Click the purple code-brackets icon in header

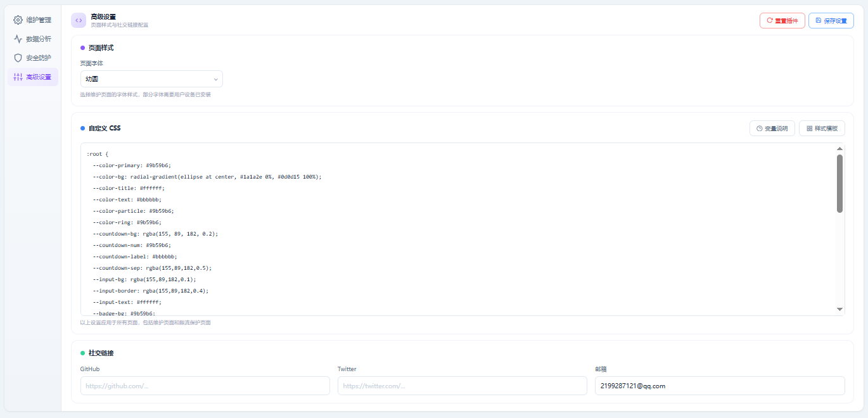tap(79, 20)
